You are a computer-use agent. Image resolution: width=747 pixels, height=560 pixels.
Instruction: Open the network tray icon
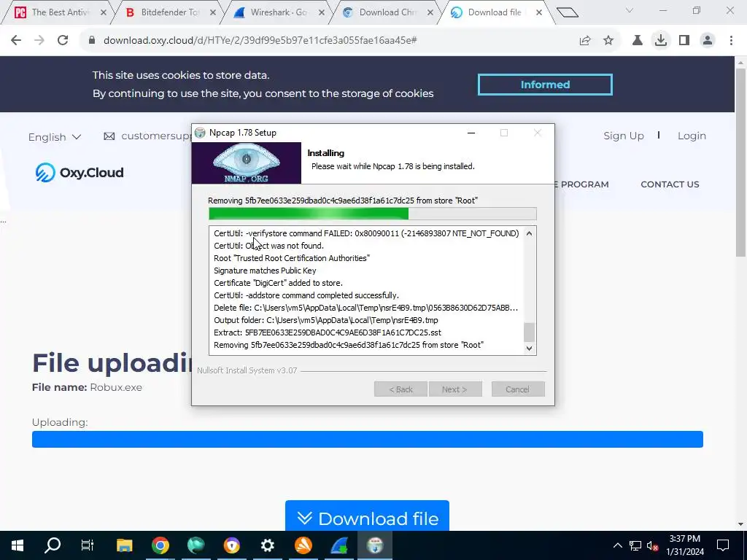635,545
